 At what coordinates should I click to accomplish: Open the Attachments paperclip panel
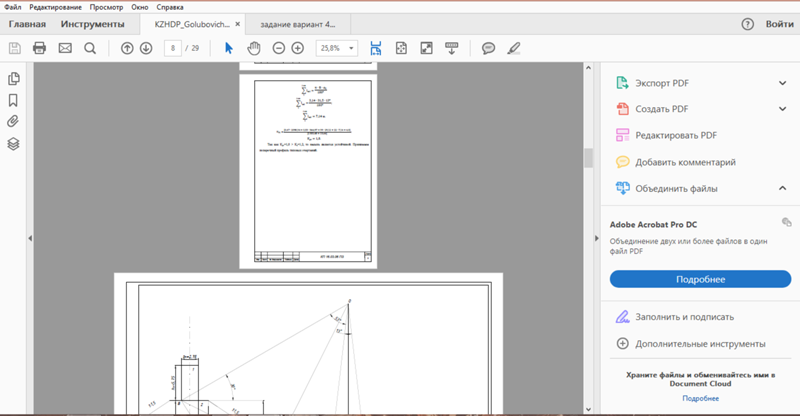[13, 121]
